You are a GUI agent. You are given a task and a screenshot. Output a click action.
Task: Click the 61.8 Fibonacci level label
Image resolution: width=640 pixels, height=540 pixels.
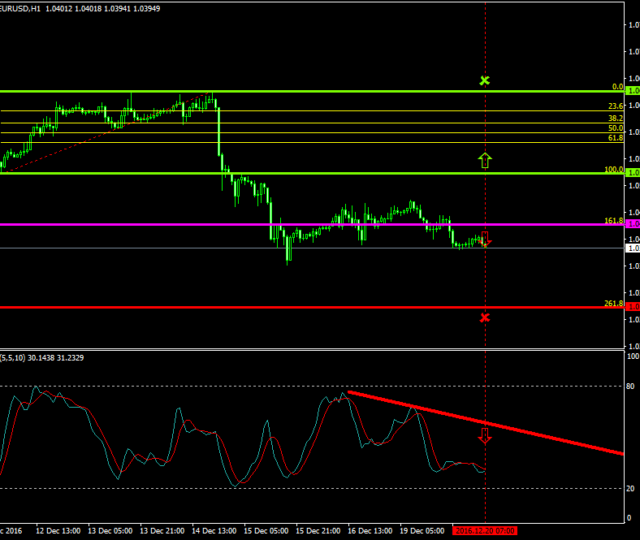tap(616, 138)
